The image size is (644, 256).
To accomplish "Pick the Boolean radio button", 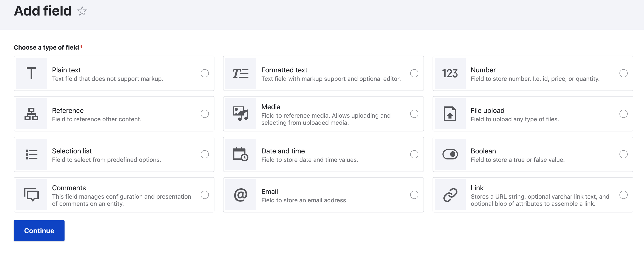I will click(623, 154).
